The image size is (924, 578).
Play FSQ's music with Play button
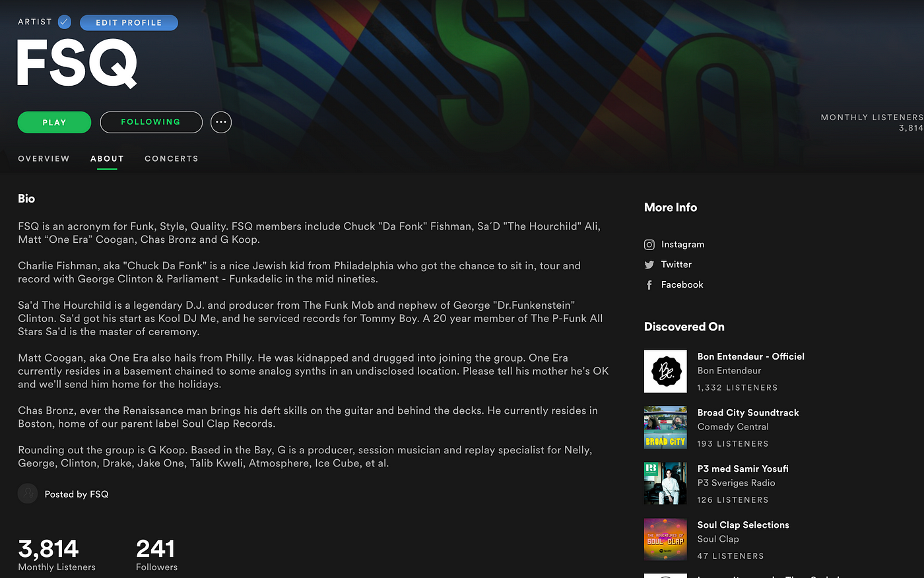click(54, 122)
